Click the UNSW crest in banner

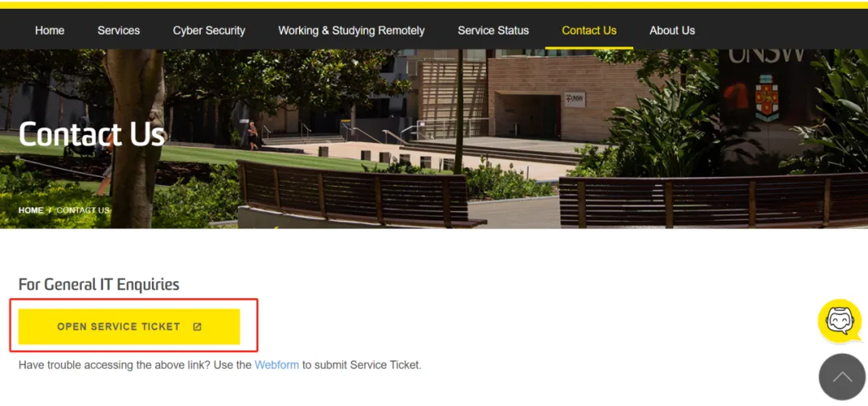point(766,99)
